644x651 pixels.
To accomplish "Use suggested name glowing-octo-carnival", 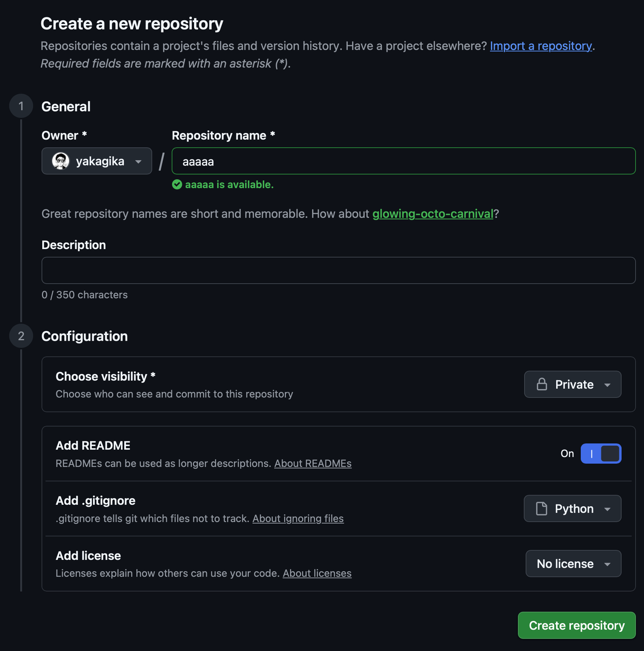I will click(433, 214).
